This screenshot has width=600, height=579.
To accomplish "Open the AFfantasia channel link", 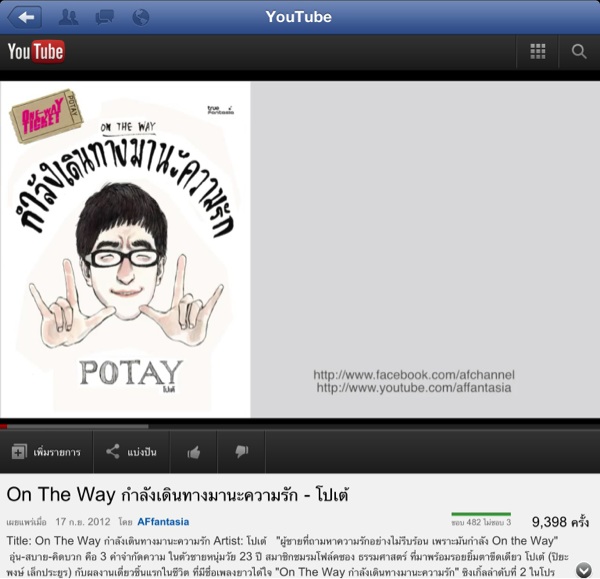I will point(163,522).
